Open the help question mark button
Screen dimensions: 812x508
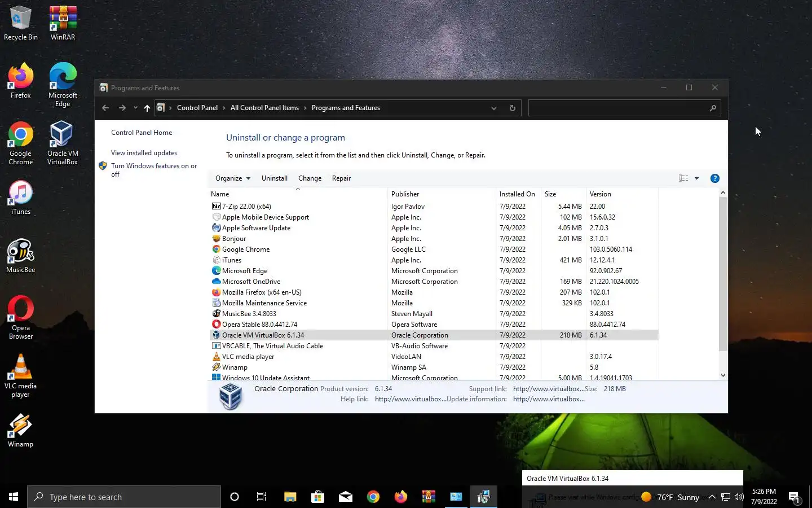click(x=714, y=178)
